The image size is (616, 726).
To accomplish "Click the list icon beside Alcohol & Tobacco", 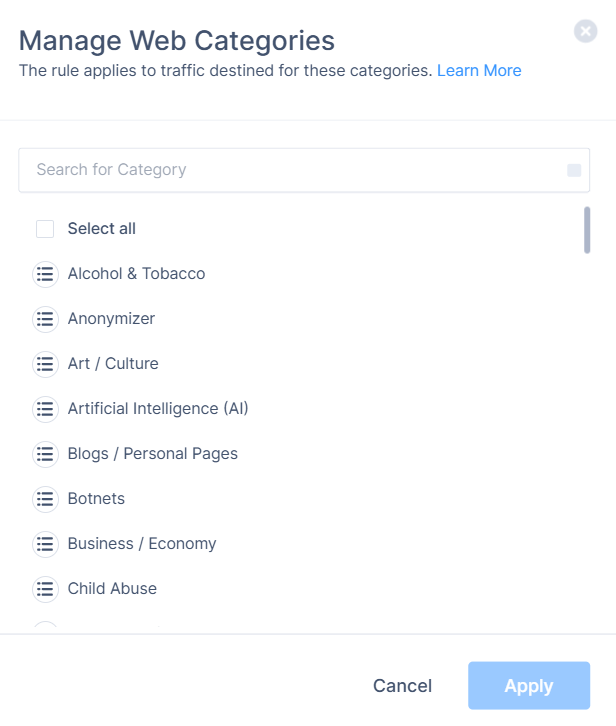I will pyautogui.click(x=45, y=274).
